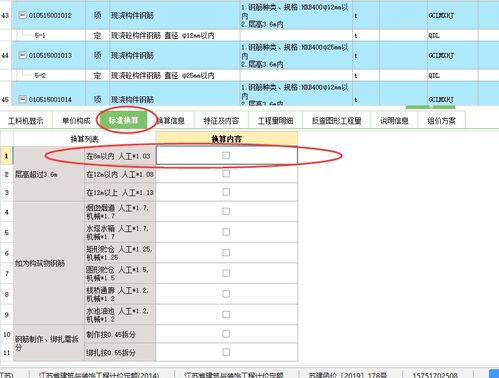This screenshot has width=499, height=378.
Task: Enable the 绑扎按0.55拆分 checkbox
Action: (226, 352)
